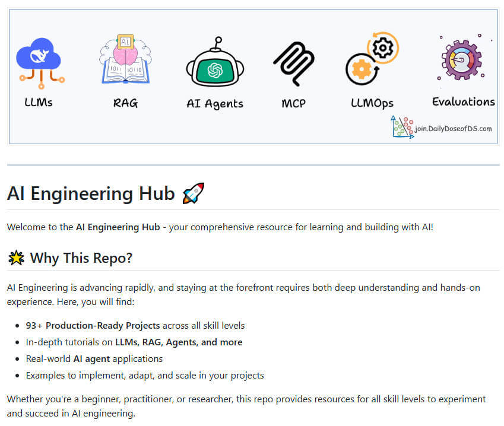Click the Evaluations gauge icon
Image resolution: width=504 pixels, height=426 pixels.
pos(462,58)
